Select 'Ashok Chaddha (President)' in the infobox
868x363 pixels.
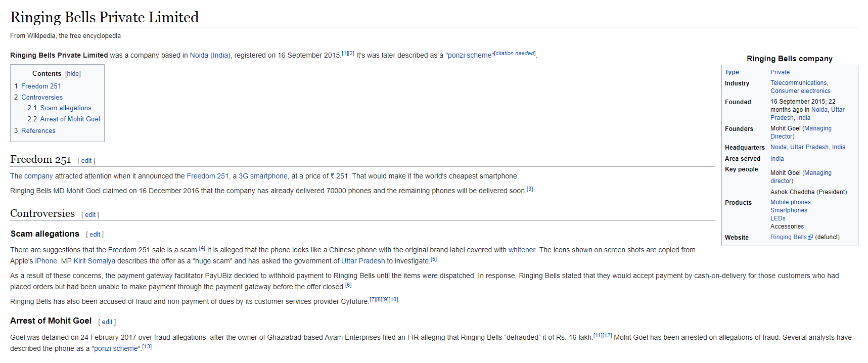coord(808,193)
